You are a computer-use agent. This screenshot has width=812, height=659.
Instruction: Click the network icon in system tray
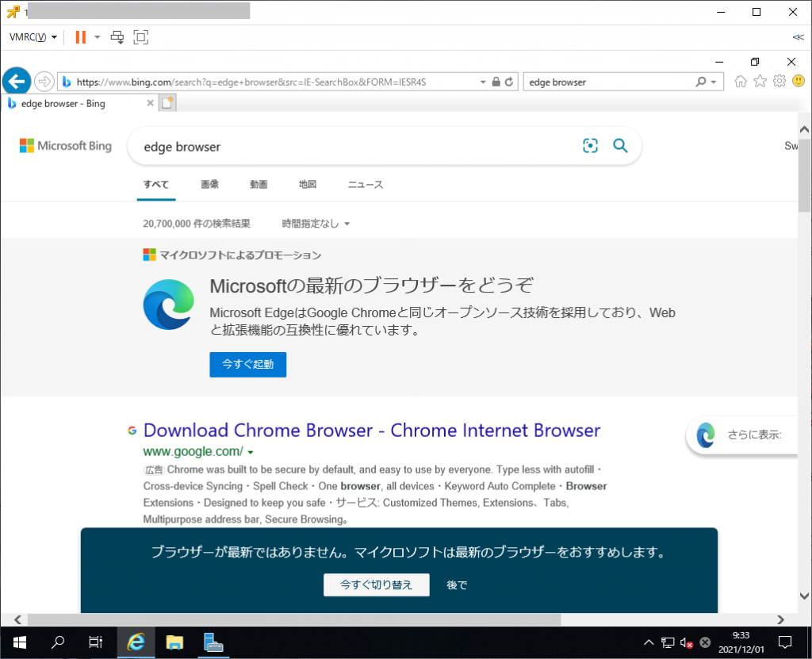pyautogui.click(x=668, y=643)
